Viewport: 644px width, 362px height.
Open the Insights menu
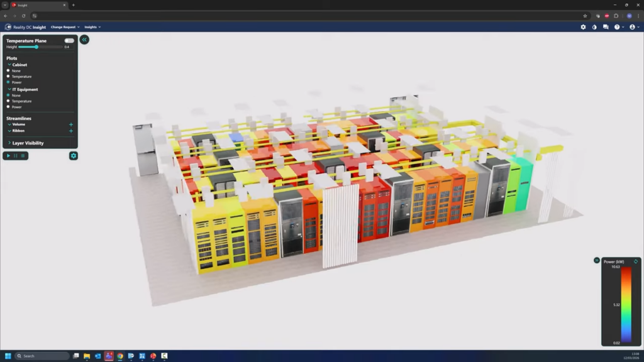tap(92, 27)
